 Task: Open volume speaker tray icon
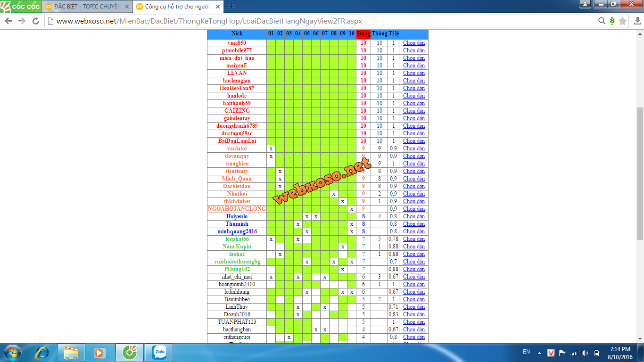pyautogui.click(x=585, y=353)
